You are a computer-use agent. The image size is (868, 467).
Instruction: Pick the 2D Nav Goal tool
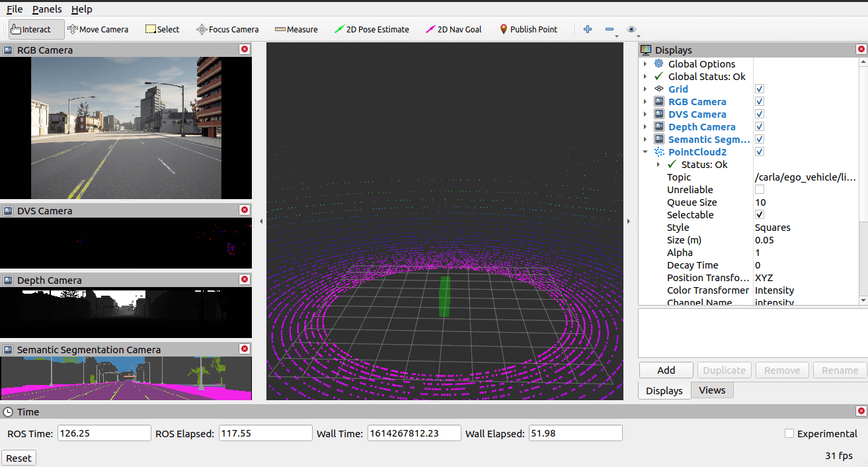coord(454,29)
